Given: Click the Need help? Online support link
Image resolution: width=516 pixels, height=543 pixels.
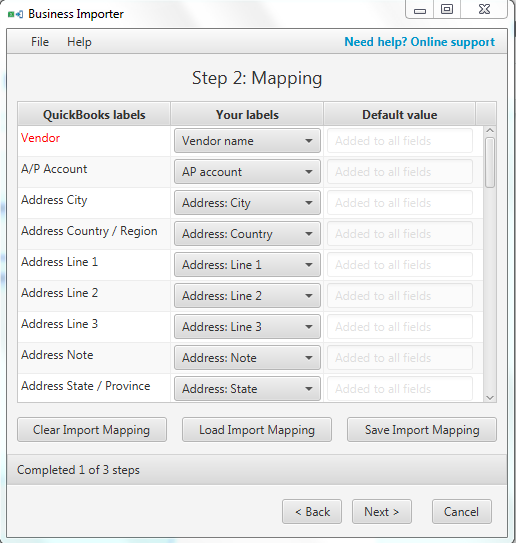Looking at the screenshot, I should coord(419,42).
